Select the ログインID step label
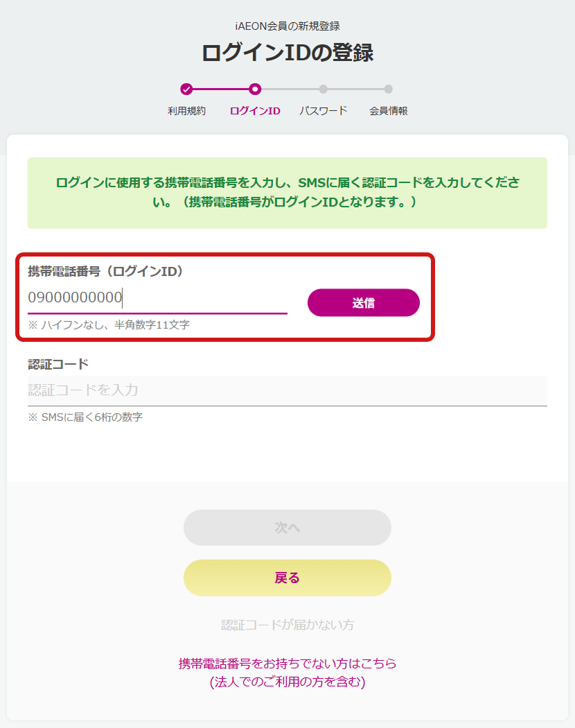This screenshot has height=728, width=575. pyautogui.click(x=254, y=111)
